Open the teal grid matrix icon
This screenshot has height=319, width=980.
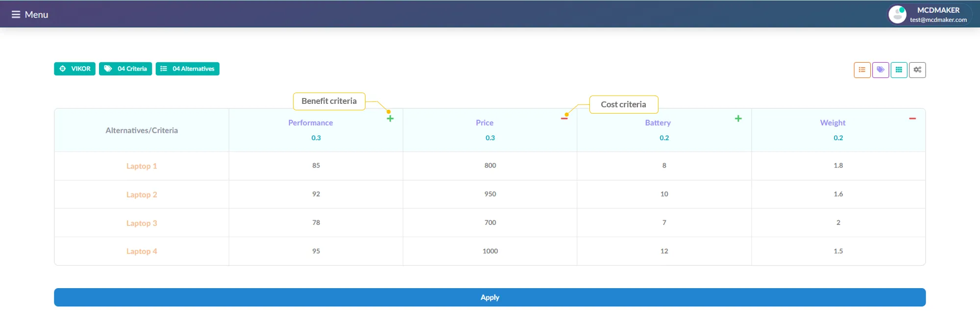[899, 70]
